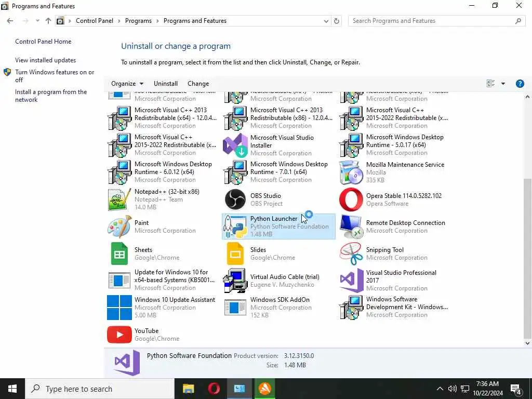This screenshot has width=532, height=399.
Task: Select the Opera Stable red icon
Action: pos(351,199)
